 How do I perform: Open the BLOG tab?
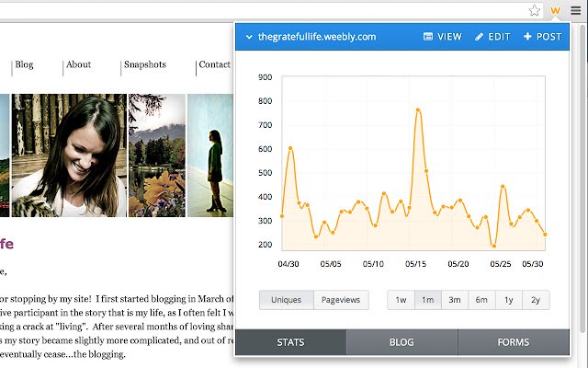[401, 342]
